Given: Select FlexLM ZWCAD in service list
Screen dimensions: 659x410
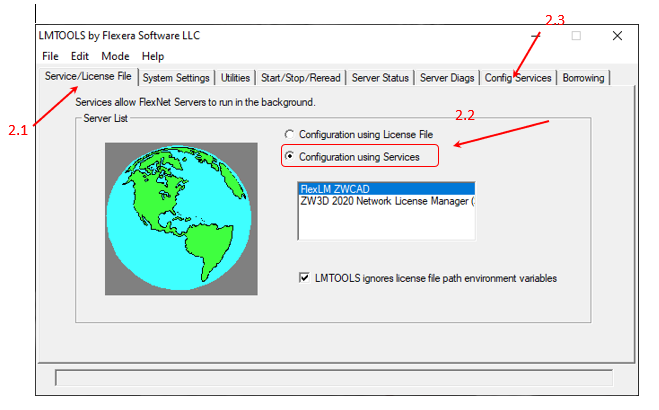Looking at the screenshot, I should pos(386,189).
